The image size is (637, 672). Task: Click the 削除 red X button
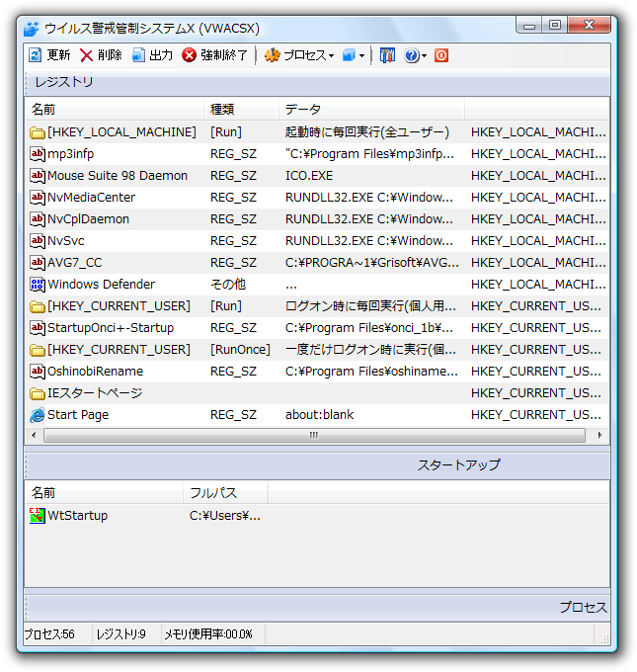(101, 55)
